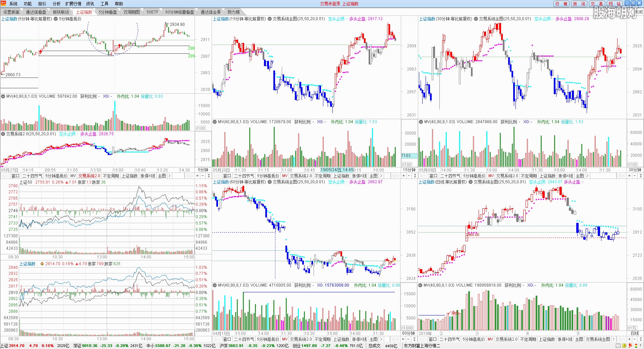The height and width of the screenshot is (349, 644).
Task: Select 不定周期 tab under 60-minute chart
Action: coord(322,339)
